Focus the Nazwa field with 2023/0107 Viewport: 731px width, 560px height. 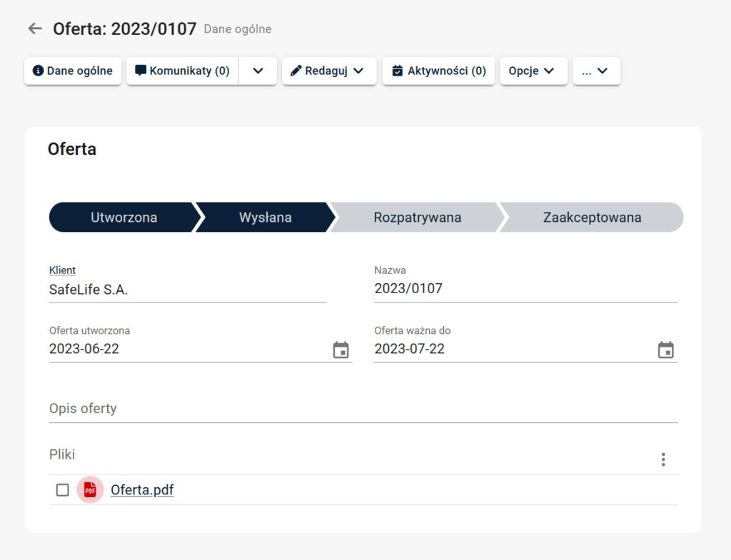pyautogui.click(x=525, y=289)
